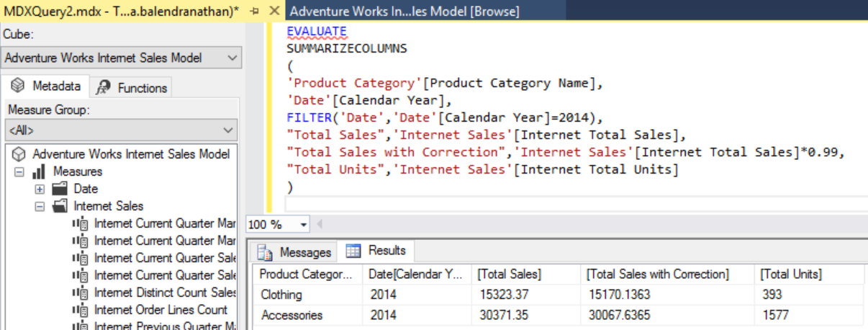Click measure icon beside Internet Order Lines Count

pos(81,310)
